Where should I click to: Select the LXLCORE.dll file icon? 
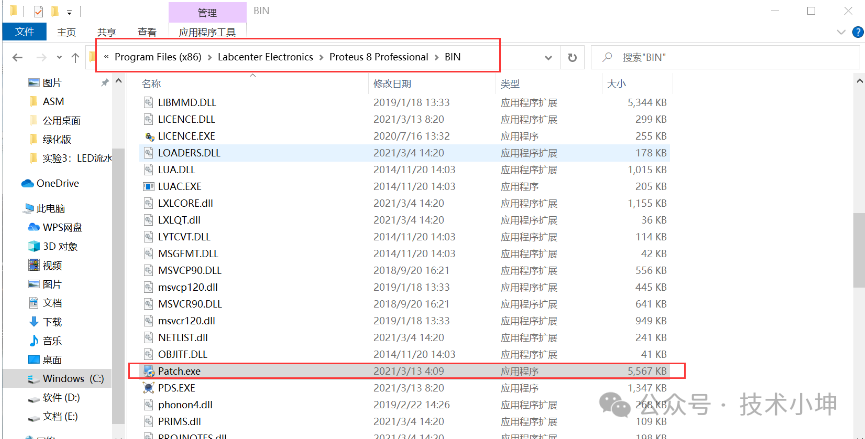coord(148,203)
